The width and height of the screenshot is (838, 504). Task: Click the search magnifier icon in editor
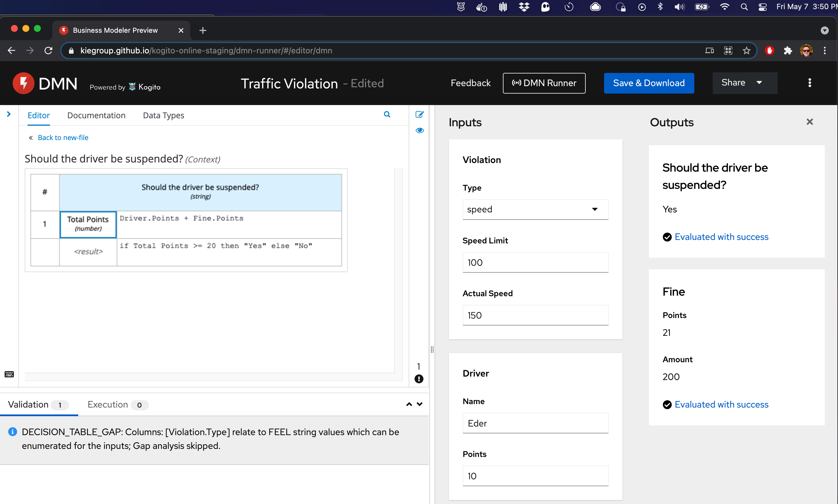pos(387,115)
